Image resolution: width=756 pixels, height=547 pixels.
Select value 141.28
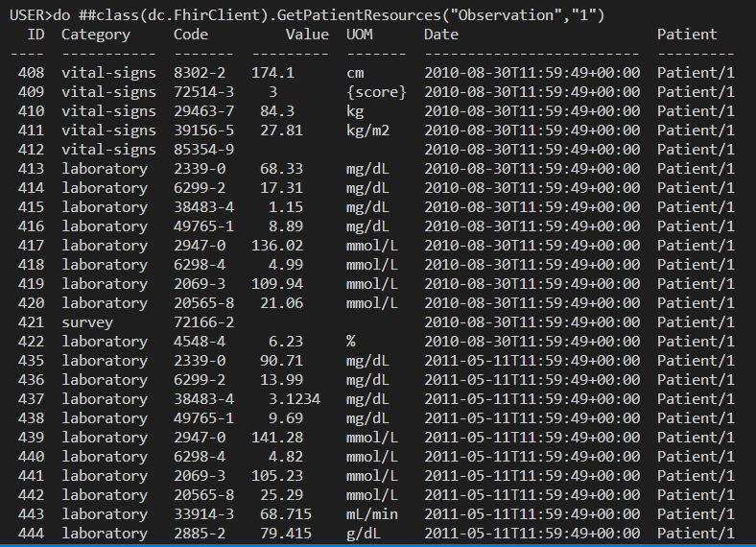coord(277,438)
